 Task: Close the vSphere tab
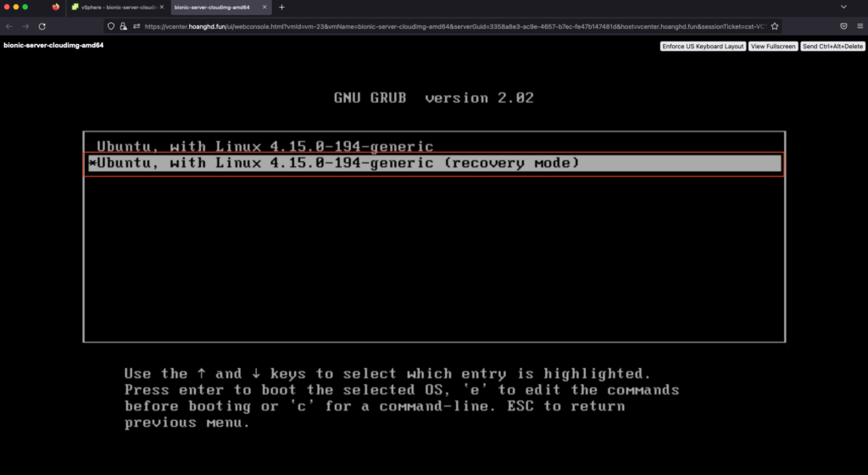click(162, 7)
